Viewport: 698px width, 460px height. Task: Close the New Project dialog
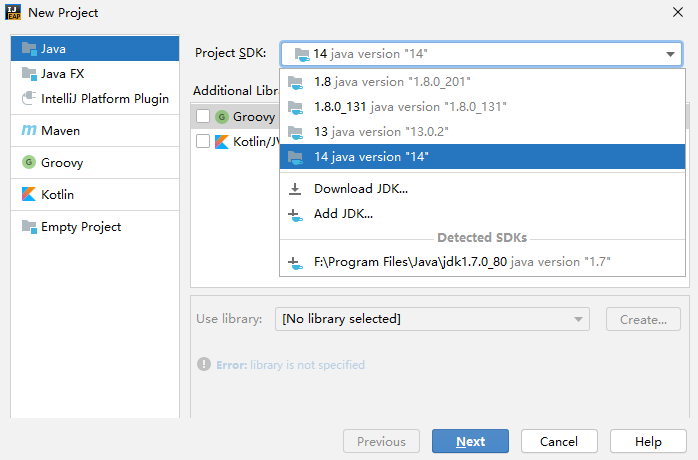tap(677, 13)
